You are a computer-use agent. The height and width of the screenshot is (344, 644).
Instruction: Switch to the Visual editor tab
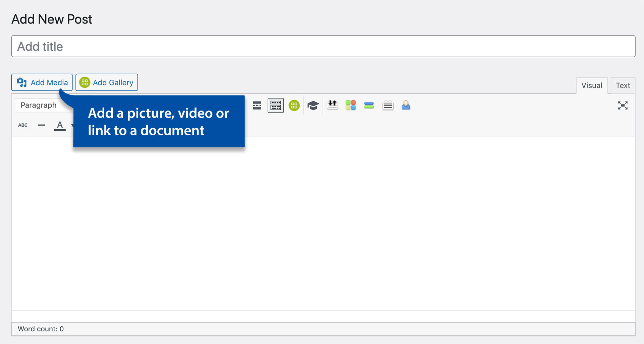pos(592,85)
